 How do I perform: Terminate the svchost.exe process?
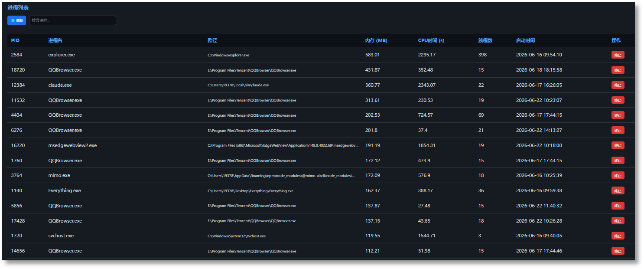(x=618, y=236)
